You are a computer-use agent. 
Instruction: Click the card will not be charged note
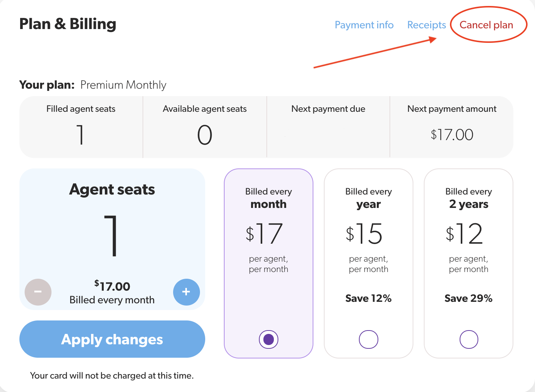coord(112,376)
